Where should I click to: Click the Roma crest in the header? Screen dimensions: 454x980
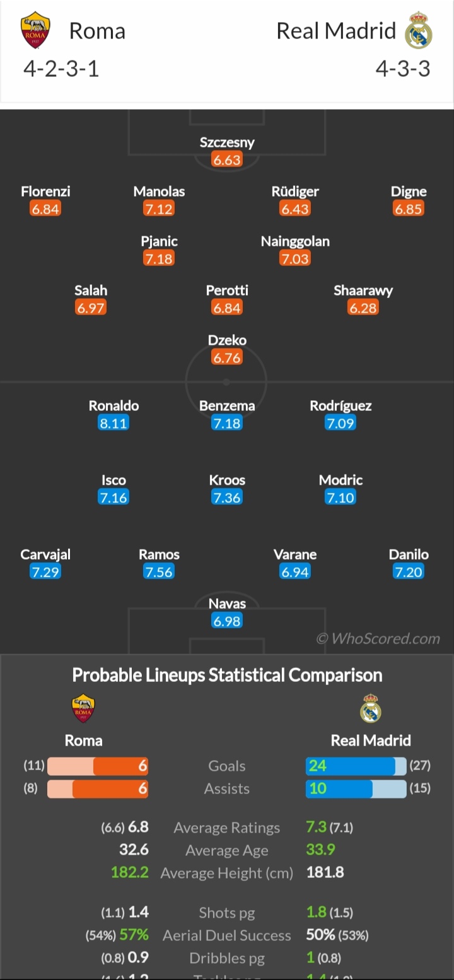(x=35, y=32)
